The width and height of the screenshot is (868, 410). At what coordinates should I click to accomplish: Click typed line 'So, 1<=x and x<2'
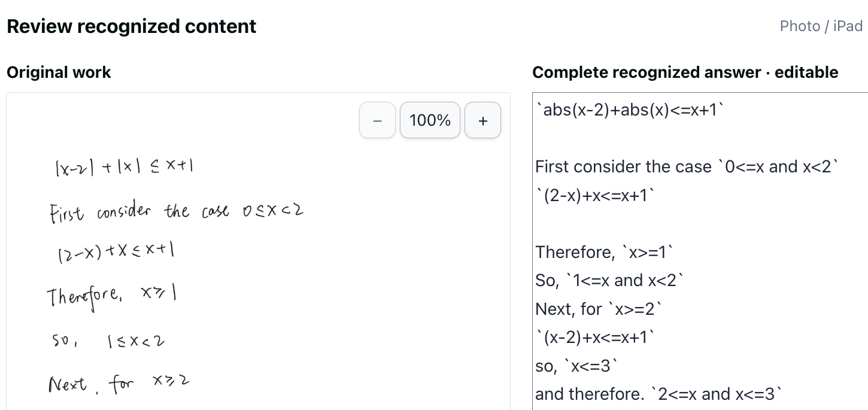pyautogui.click(x=609, y=280)
